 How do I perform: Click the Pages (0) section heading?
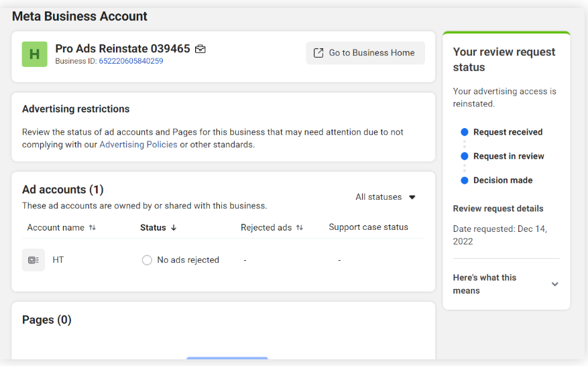pyautogui.click(x=47, y=320)
